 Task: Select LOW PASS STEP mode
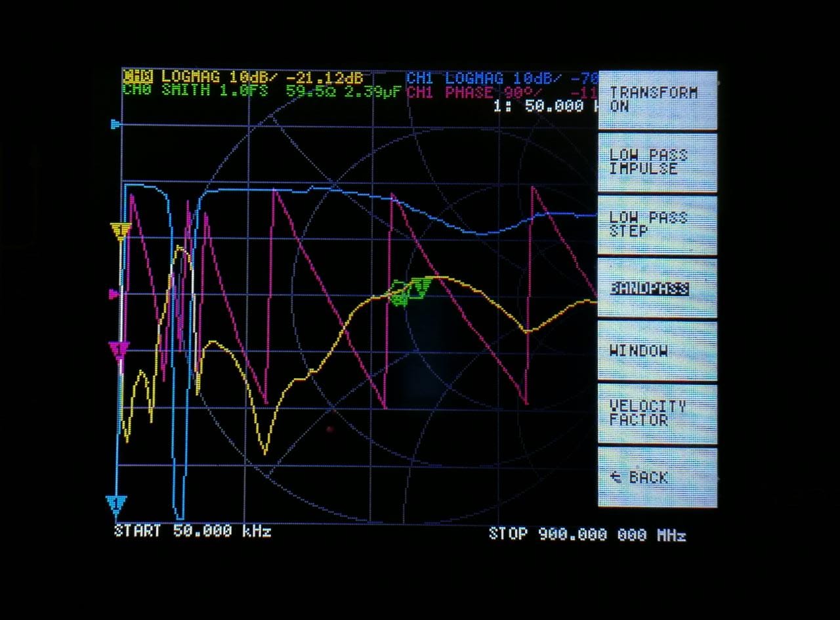point(657,225)
